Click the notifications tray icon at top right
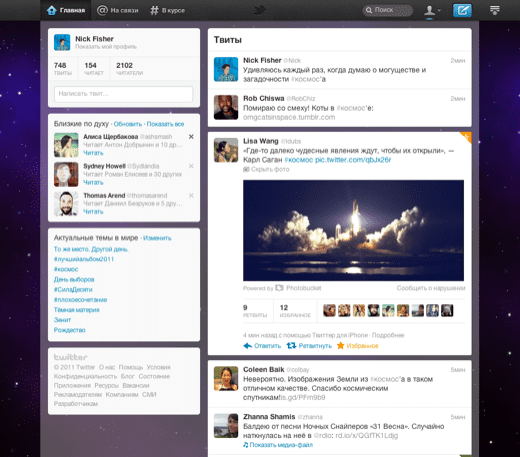520x457 pixels. tap(495, 10)
